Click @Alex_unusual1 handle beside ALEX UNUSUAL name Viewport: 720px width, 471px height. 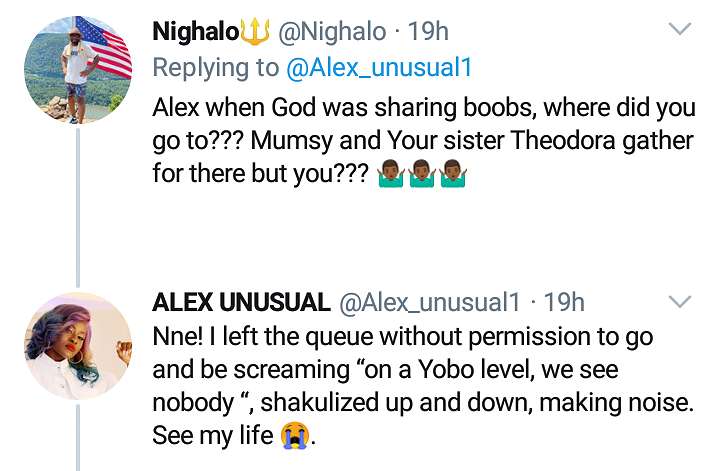click(x=430, y=302)
